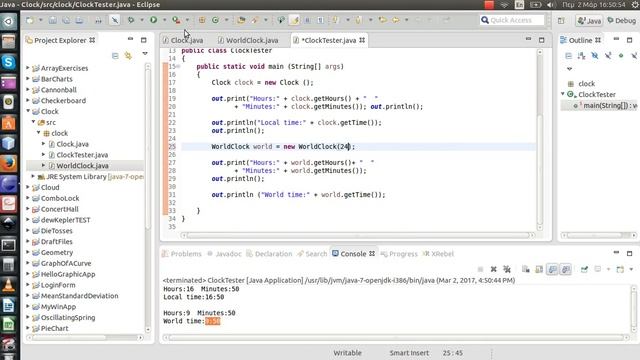Toggle Scroll Lock in the Console
640x360 pixels.
point(539,269)
